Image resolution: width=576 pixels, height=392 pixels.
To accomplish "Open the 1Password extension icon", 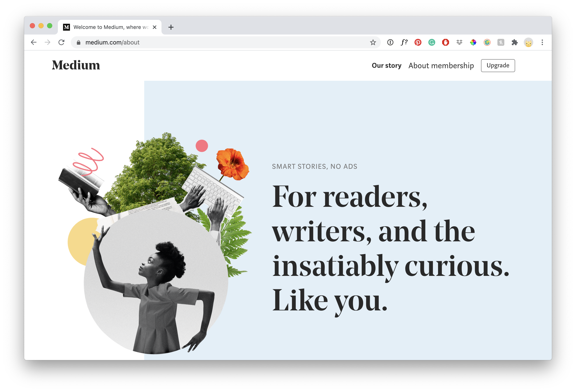I will pos(390,42).
